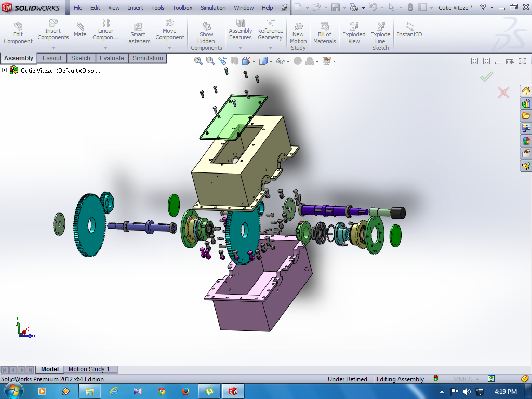The width and height of the screenshot is (532, 399).
Task: Start a New Motion Study
Action: pyautogui.click(x=298, y=37)
